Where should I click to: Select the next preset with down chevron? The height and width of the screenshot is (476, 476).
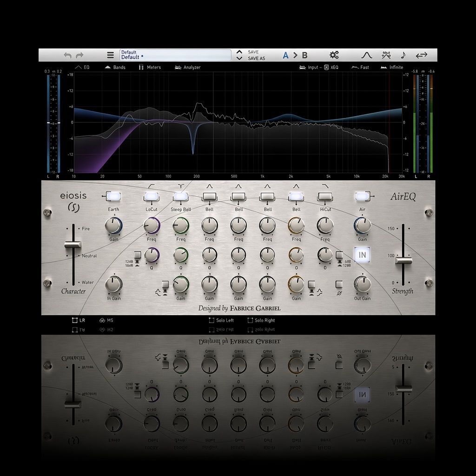tap(239, 58)
